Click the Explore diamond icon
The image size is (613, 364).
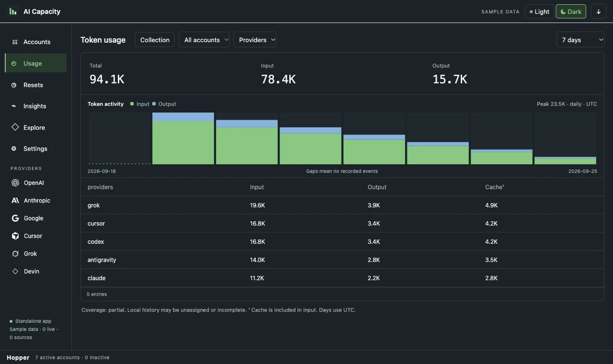pos(15,127)
